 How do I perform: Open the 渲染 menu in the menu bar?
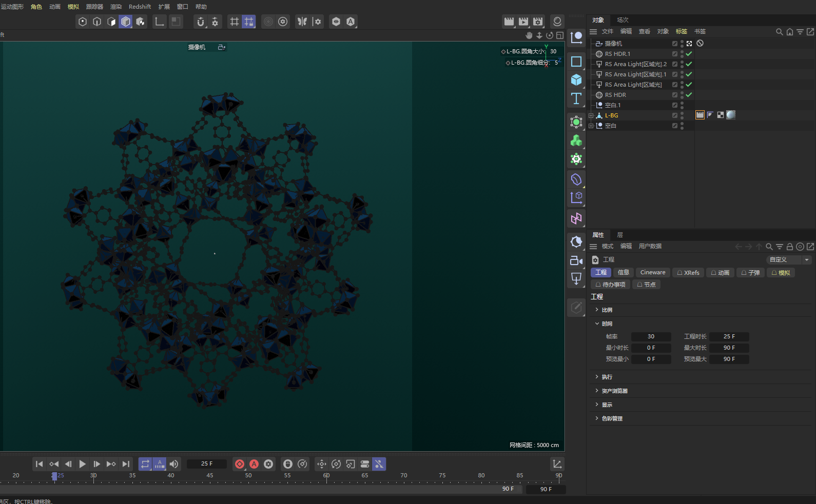click(x=116, y=7)
